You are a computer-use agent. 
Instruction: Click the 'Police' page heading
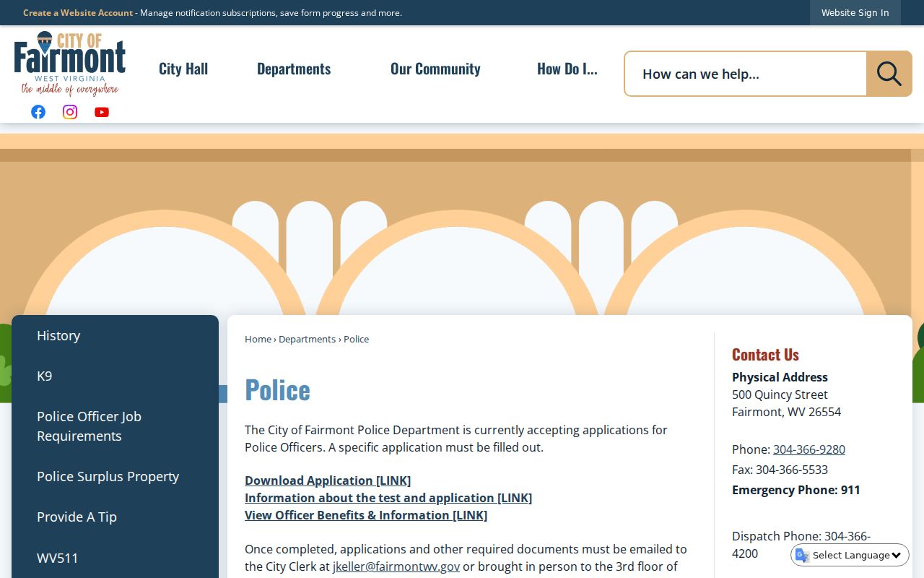(277, 389)
